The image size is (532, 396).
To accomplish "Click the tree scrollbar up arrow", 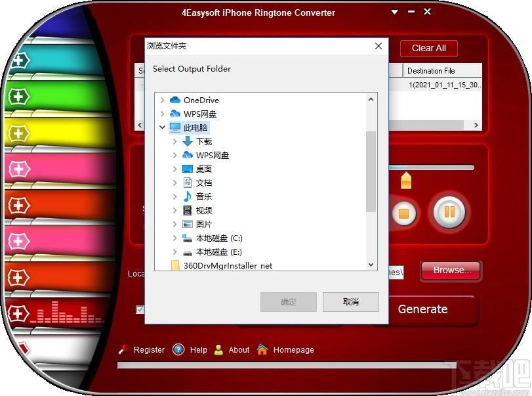I will pos(371,100).
